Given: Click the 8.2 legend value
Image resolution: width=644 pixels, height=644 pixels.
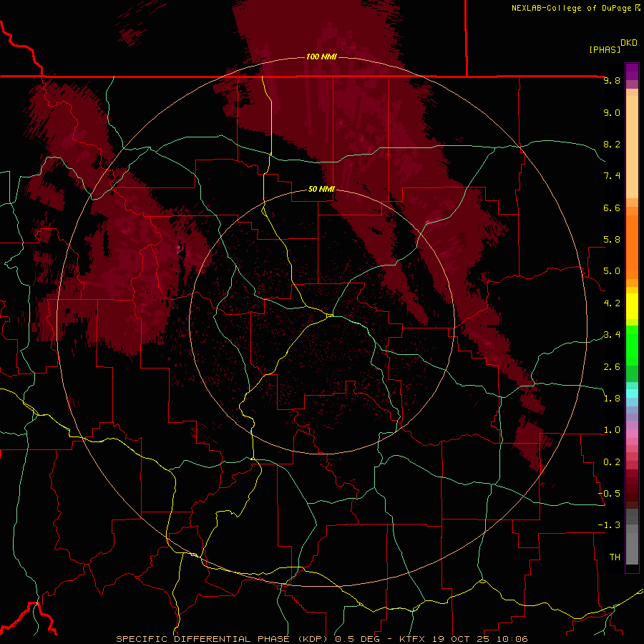Looking at the screenshot, I should [612, 145].
